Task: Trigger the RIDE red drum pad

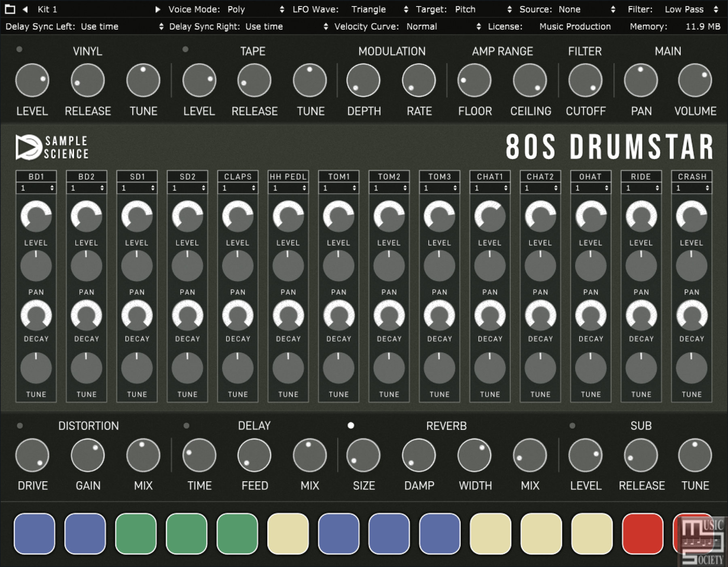Action: (x=643, y=534)
